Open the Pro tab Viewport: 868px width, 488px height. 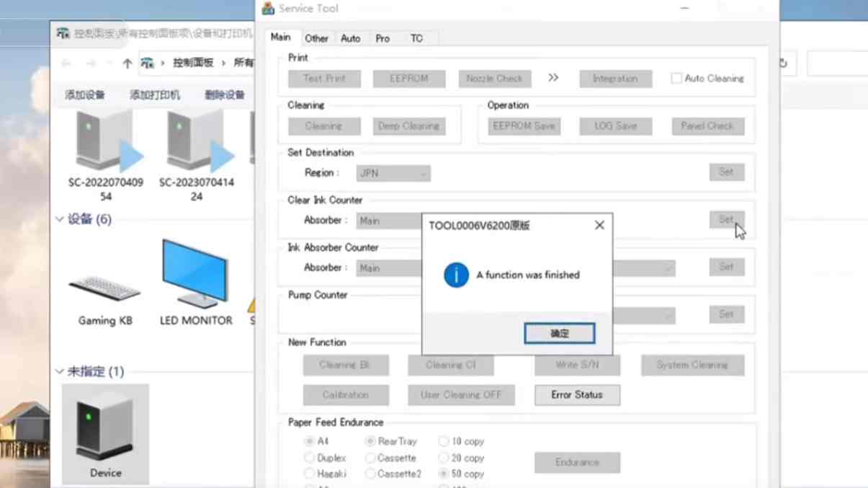click(x=382, y=38)
